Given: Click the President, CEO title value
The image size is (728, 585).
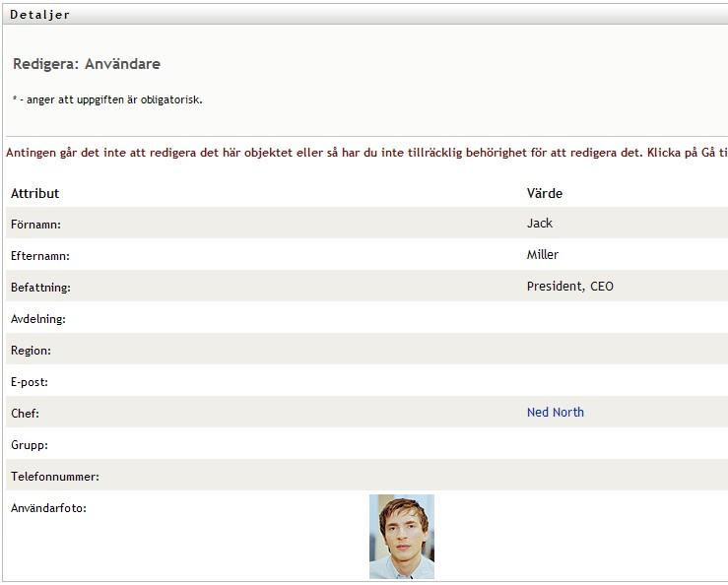Looking at the screenshot, I should (x=570, y=287).
